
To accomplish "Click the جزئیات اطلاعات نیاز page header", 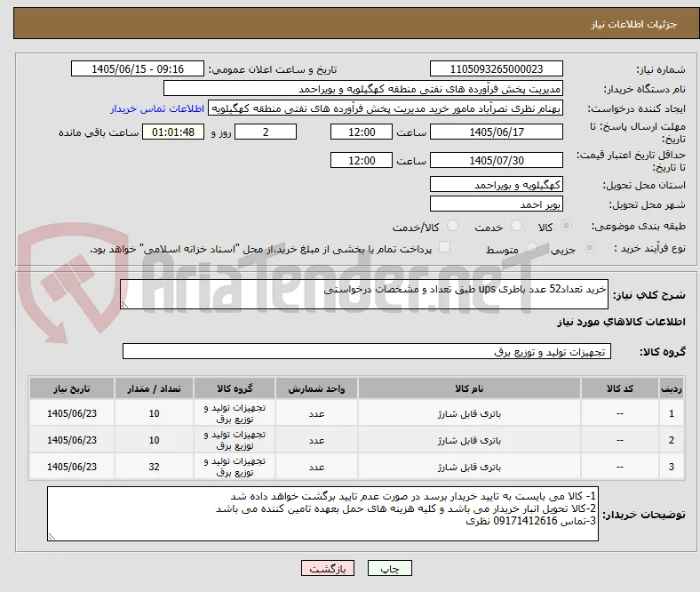I will (x=634, y=24).
